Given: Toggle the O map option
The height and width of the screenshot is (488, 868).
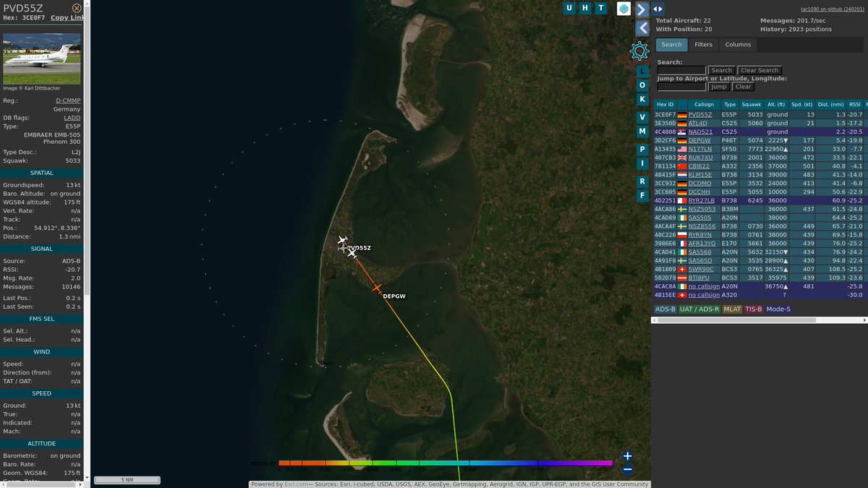Looking at the screenshot, I should pyautogui.click(x=642, y=85).
